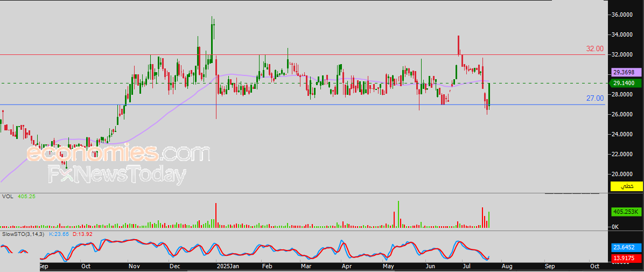This screenshot has width=644, height=272.
Task: Click the Dec date axis label
Action: 176,266
